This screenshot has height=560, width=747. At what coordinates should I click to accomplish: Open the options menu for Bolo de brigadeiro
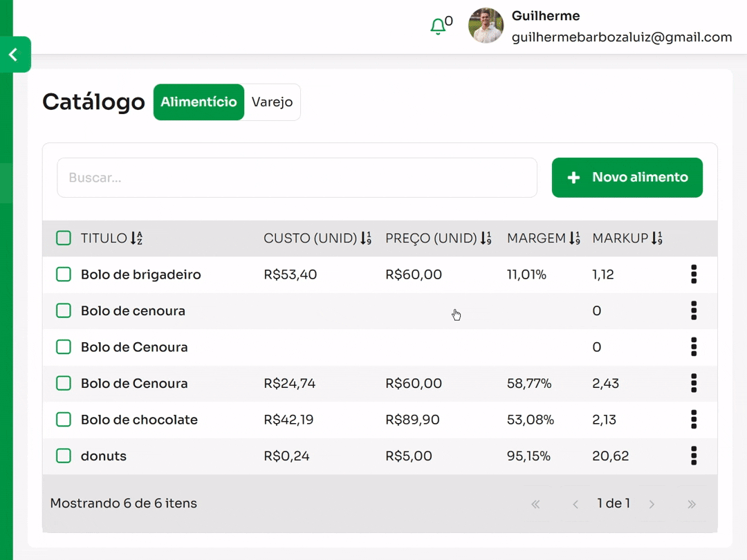[694, 274]
